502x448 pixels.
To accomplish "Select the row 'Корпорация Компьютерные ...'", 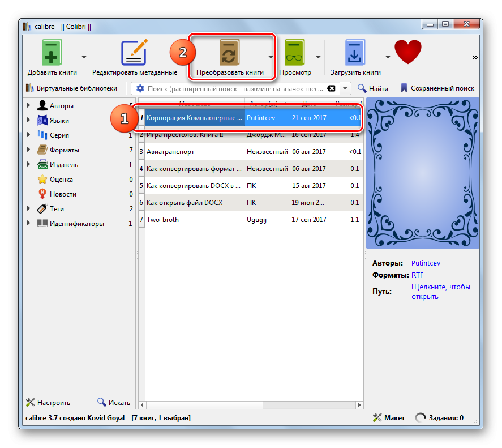I will click(251, 118).
